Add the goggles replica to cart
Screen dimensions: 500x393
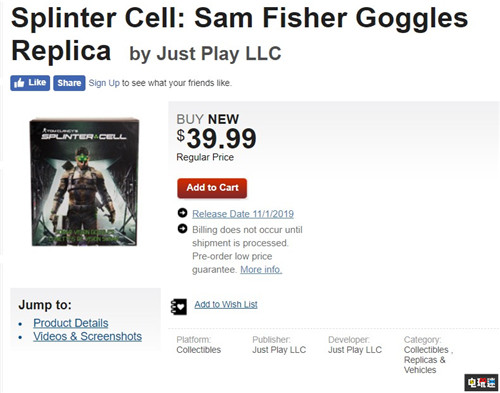click(x=212, y=188)
